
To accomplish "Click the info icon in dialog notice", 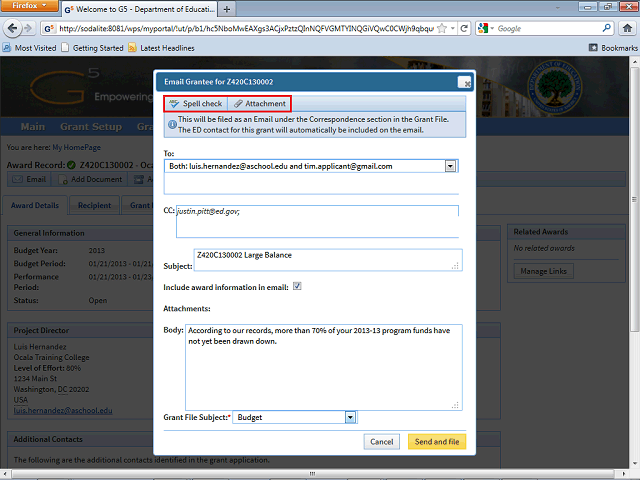I will (172, 124).
